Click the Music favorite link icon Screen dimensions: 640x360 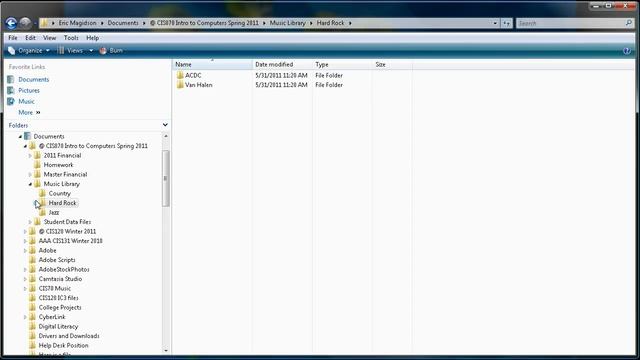[11, 101]
